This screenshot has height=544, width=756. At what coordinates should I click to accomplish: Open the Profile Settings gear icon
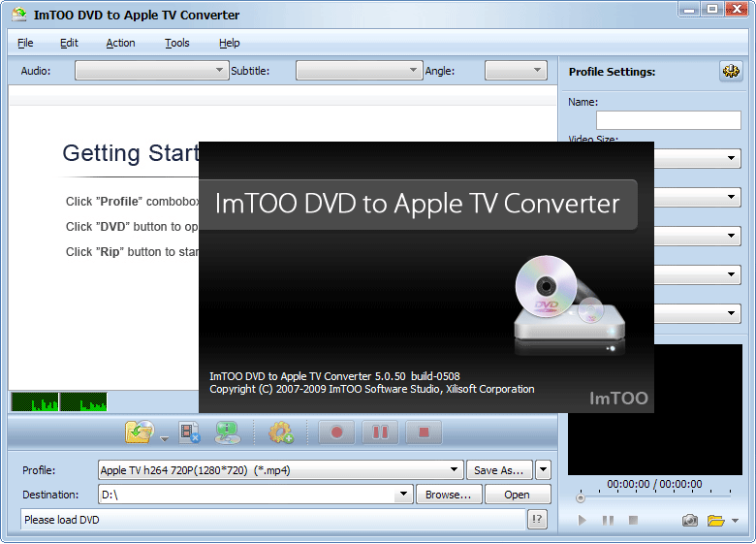click(731, 72)
